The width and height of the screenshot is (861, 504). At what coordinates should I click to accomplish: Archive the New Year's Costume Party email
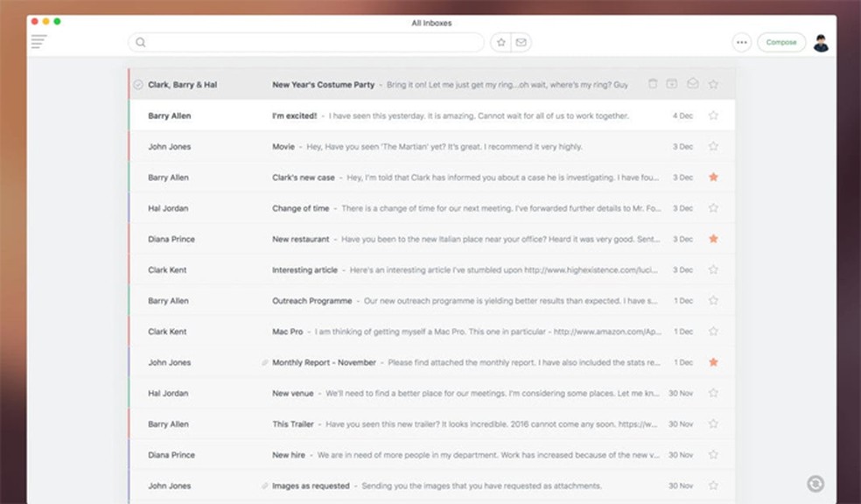672,84
